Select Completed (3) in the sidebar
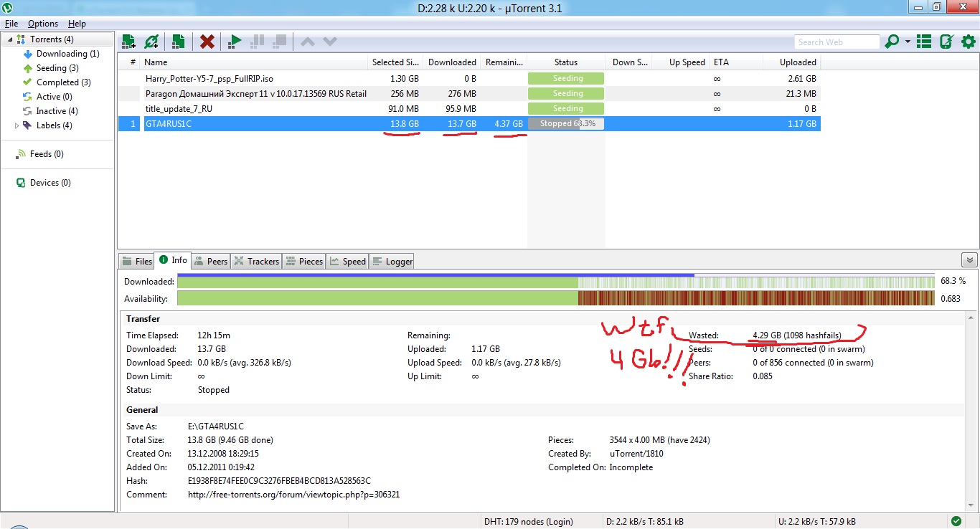 pos(64,82)
